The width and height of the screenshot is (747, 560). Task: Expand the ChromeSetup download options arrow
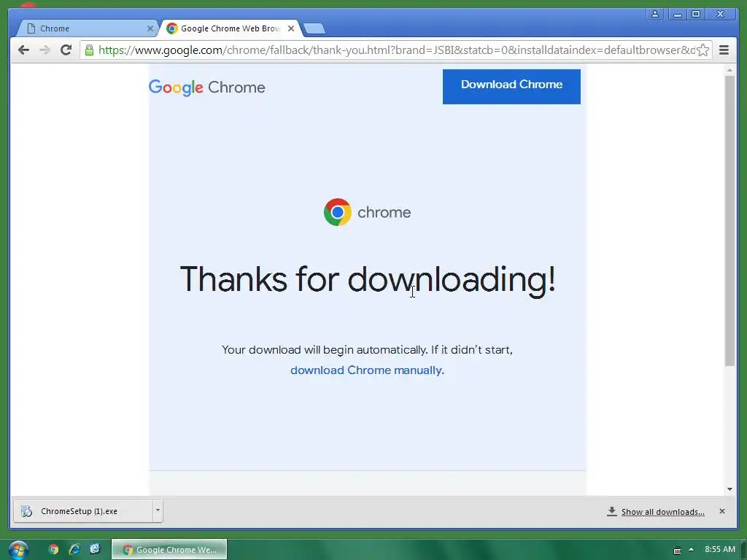coord(158,511)
